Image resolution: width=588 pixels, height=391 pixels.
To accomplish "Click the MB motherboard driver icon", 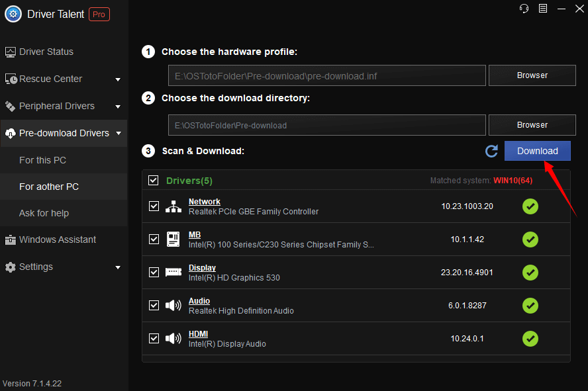I will click(x=173, y=239).
